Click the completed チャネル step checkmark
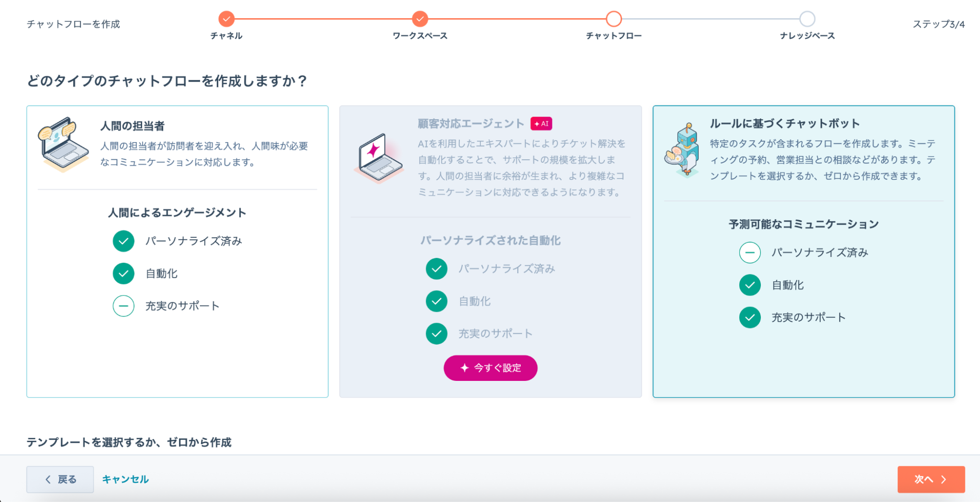Screen dimensions: 980x502 226,19
